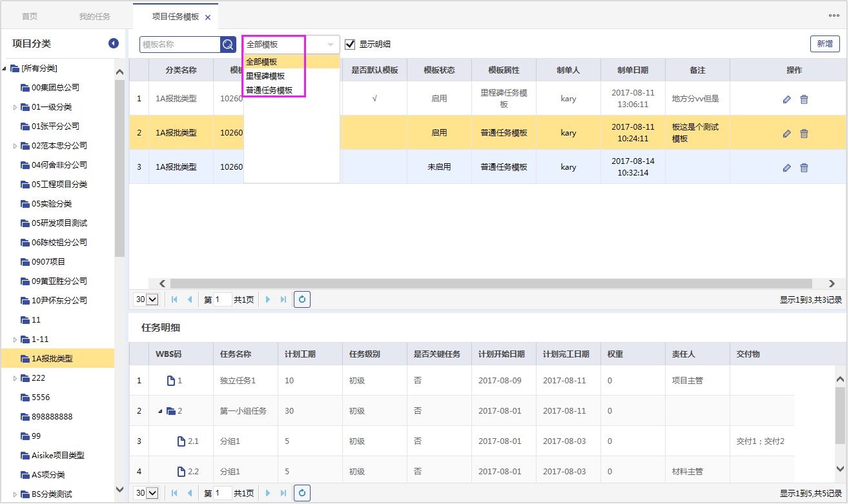The width and height of the screenshot is (849, 504).
Task: Click the horizontal scrollbar of template grid
Action: coord(491,283)
